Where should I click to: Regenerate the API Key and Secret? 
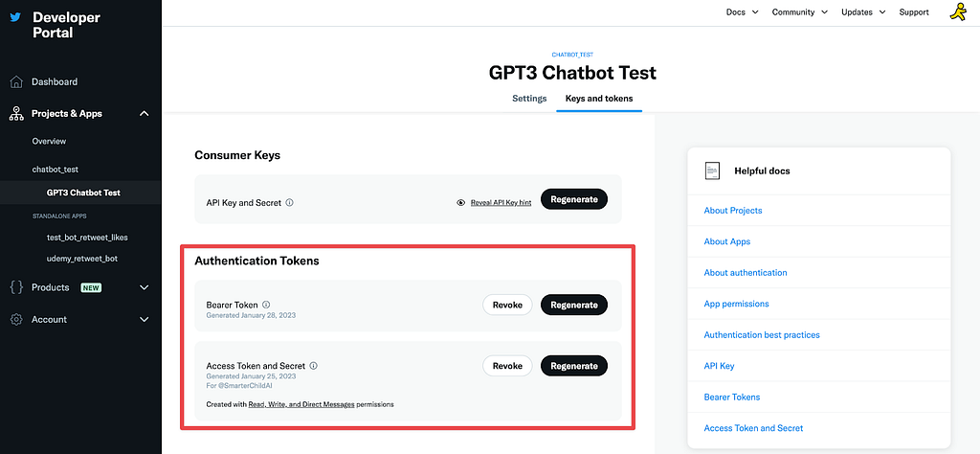[574, 199]
